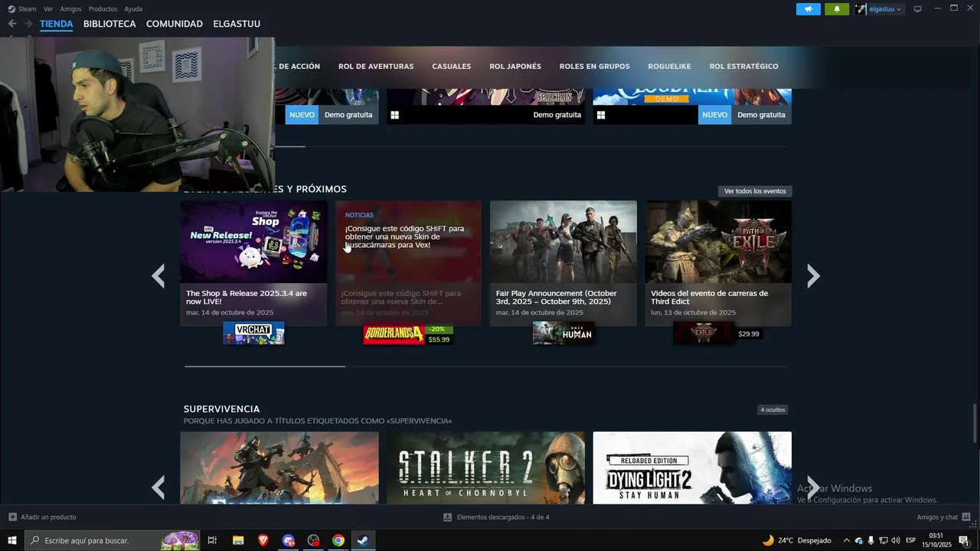The width and height of the screenshot is (980, 551).
Task: Open Brave browser from the taskbar
Action: [x=263, y=540]
